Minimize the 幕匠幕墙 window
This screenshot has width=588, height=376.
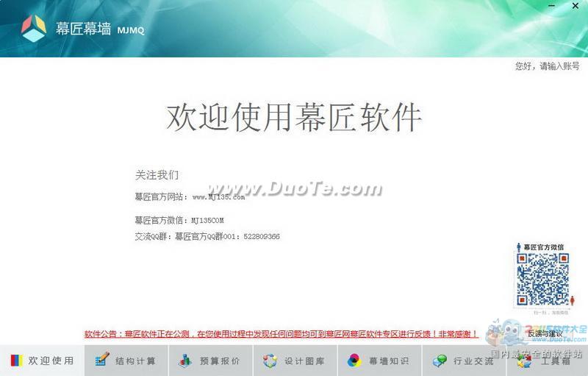[551, 6]
